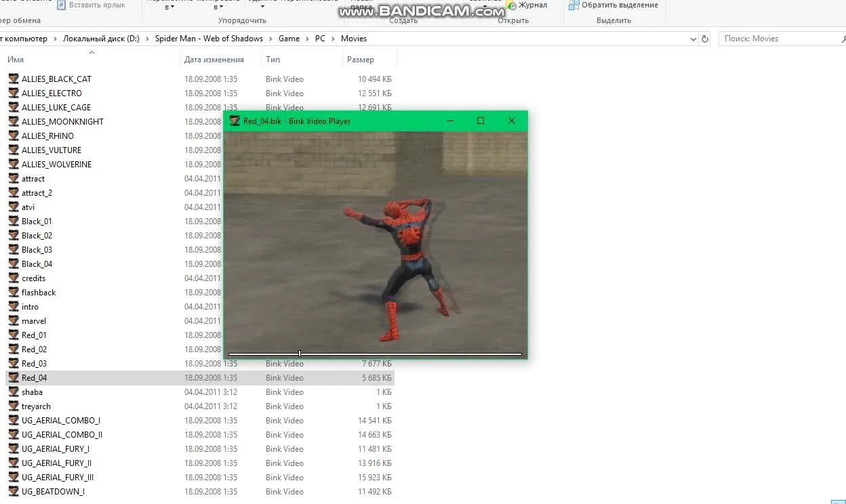Image resolution: width=846 pixels, height=504 pixels.
Task: Expand the breadcrumb arrow after Movies
Action: (x=371, y=39)
